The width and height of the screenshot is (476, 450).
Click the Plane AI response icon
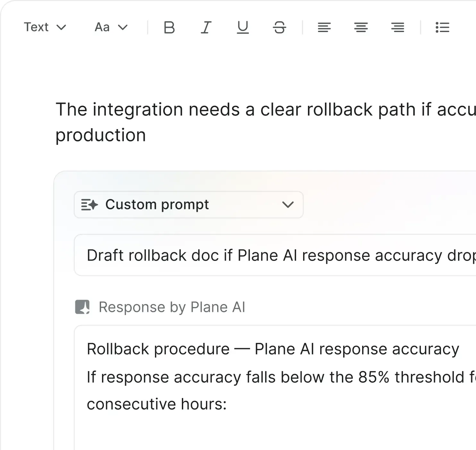(x=82, y=307)
